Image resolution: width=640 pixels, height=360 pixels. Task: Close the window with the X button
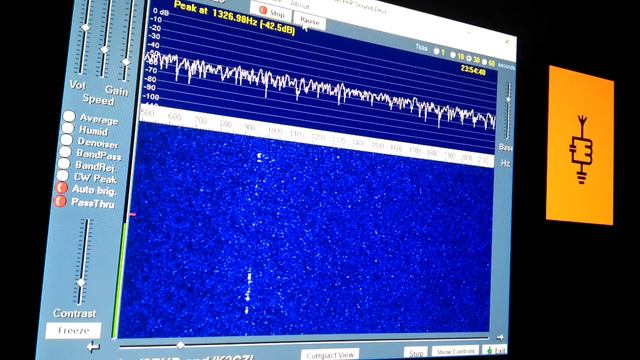[507, 42]
